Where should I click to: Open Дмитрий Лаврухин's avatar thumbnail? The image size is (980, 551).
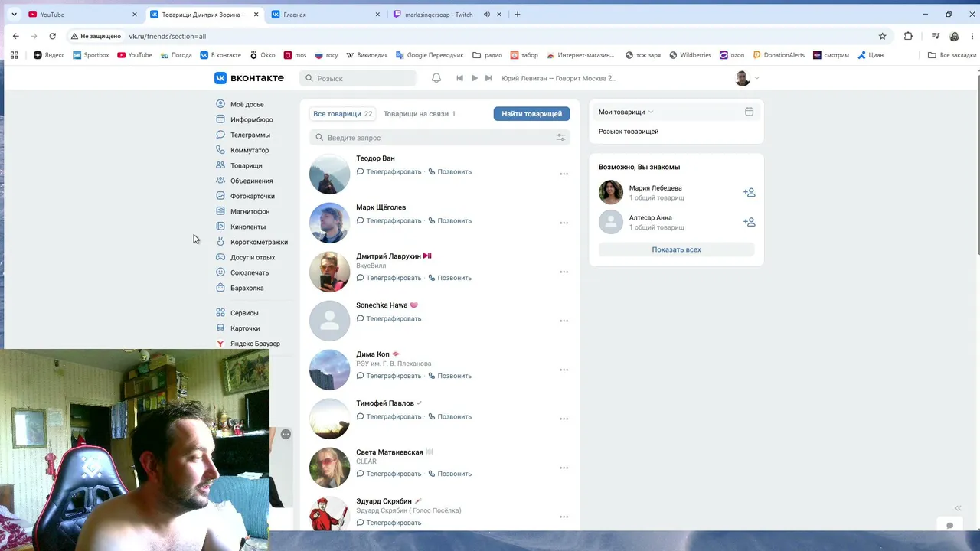[329, 272]
